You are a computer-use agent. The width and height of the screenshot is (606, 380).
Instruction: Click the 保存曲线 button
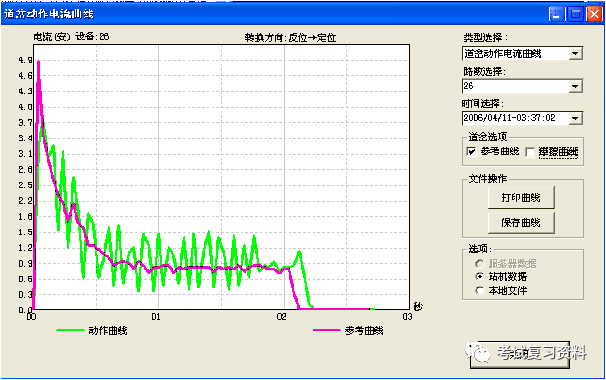[521, 223]
